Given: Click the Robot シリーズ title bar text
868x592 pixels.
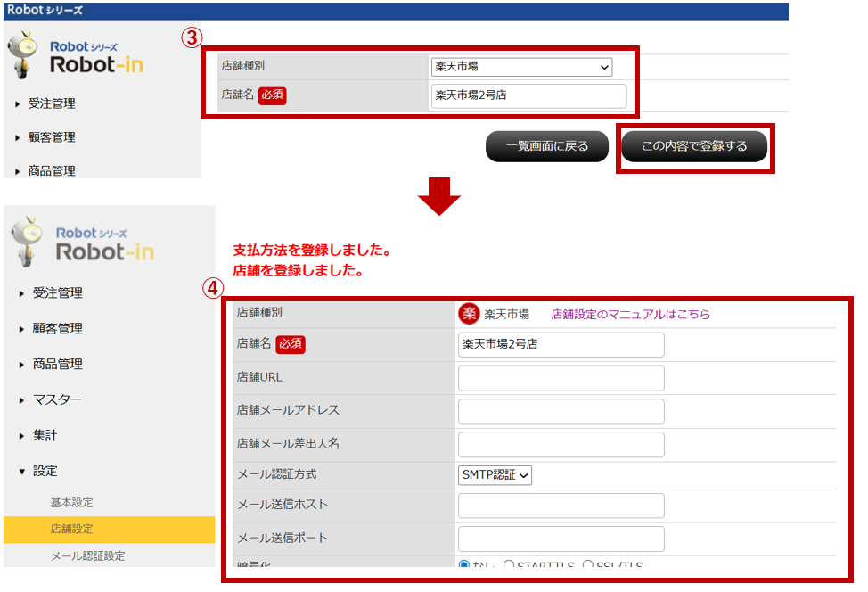Looking at the screenshot, I should point(45,10).
